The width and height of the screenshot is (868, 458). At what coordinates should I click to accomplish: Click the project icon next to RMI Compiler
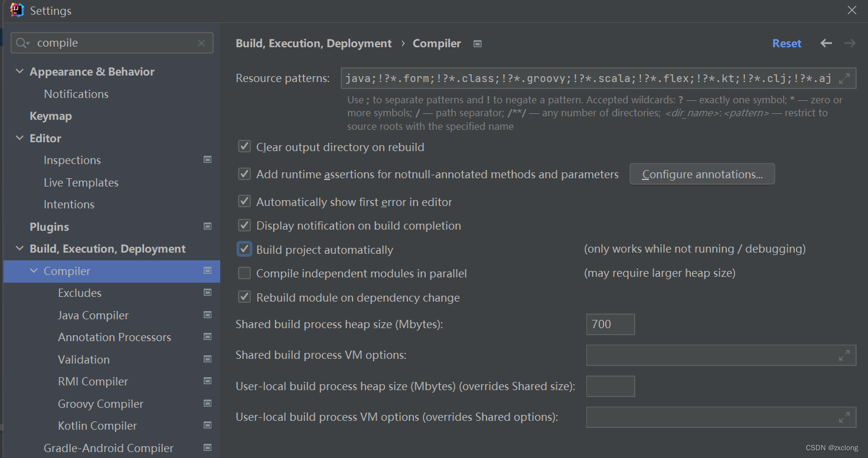[207, 381]
